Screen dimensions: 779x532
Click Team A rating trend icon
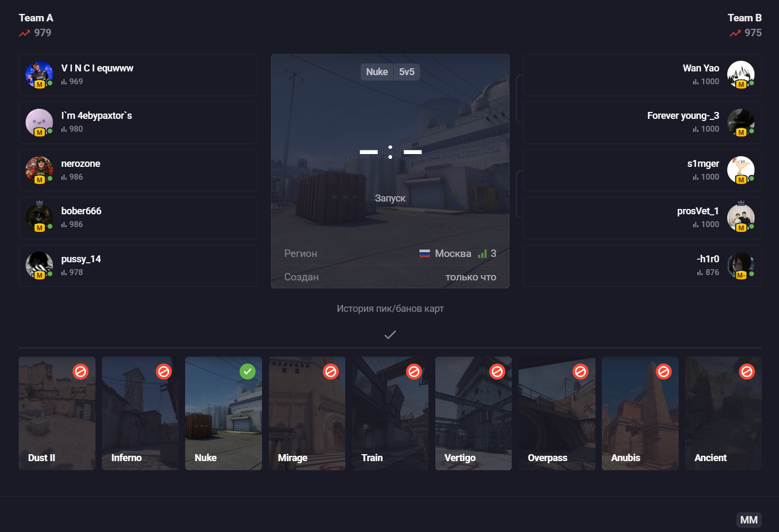25,33
